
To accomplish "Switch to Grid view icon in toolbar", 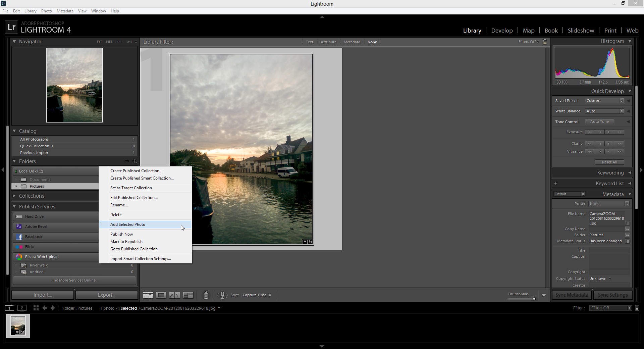I will pos(148,295).
